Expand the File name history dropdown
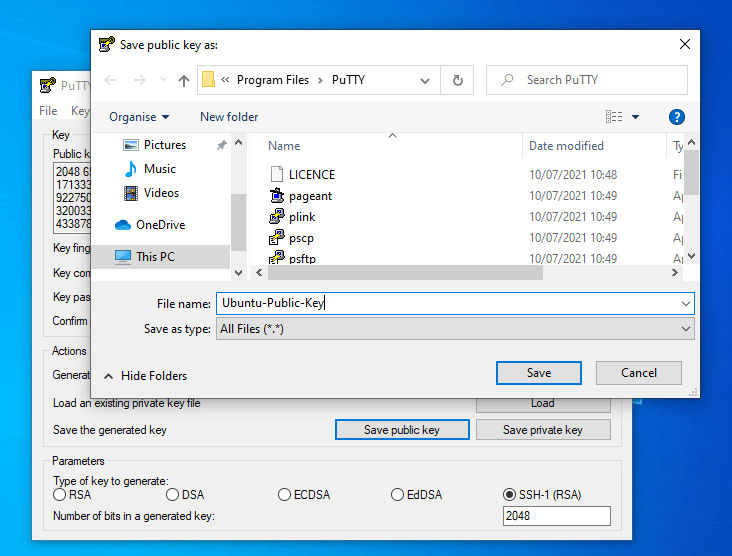 [686, 304]
